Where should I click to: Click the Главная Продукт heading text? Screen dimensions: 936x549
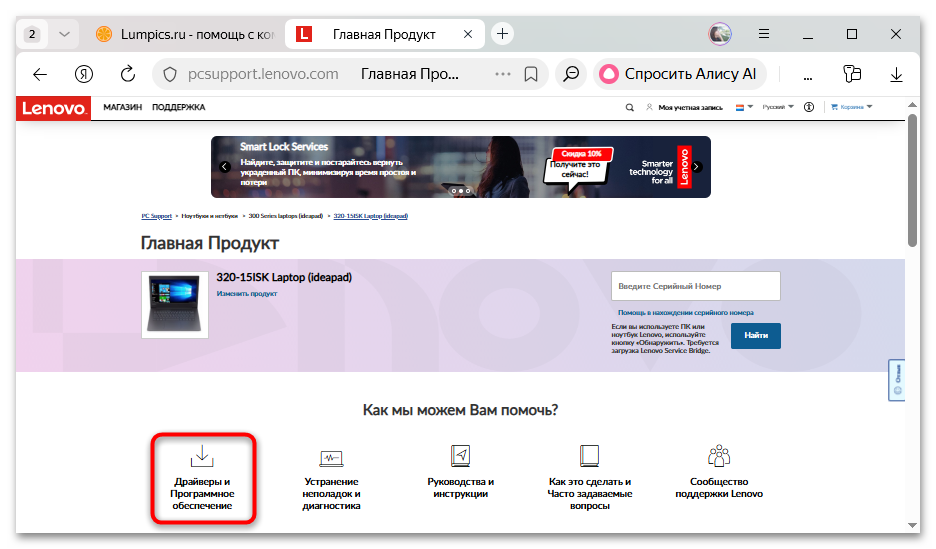click(x=210, y=243)
